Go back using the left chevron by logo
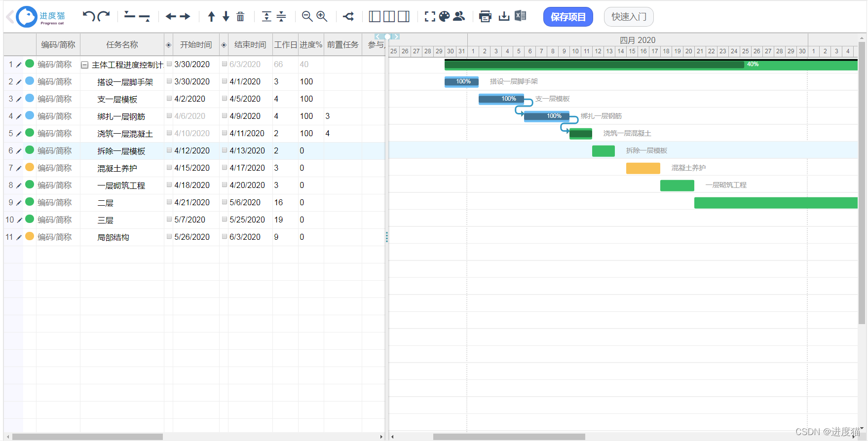 click(x=9, y=17)
